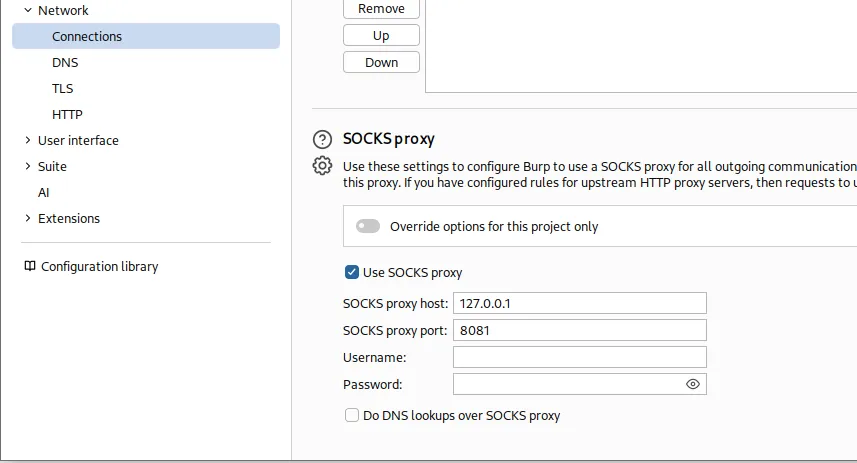Click the Remove button

(381, 9)
